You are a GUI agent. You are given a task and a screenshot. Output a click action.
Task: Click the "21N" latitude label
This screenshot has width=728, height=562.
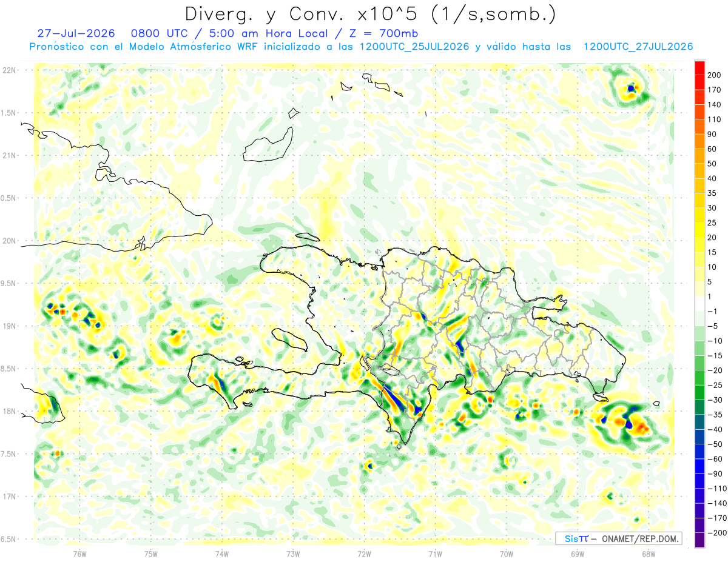tap(9, 155)
